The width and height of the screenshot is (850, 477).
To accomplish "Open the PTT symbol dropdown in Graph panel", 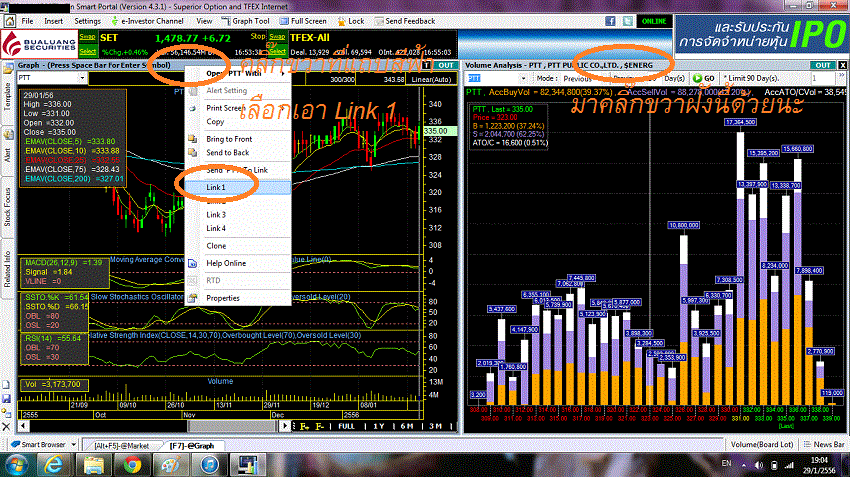I will [x=82, y=78].
